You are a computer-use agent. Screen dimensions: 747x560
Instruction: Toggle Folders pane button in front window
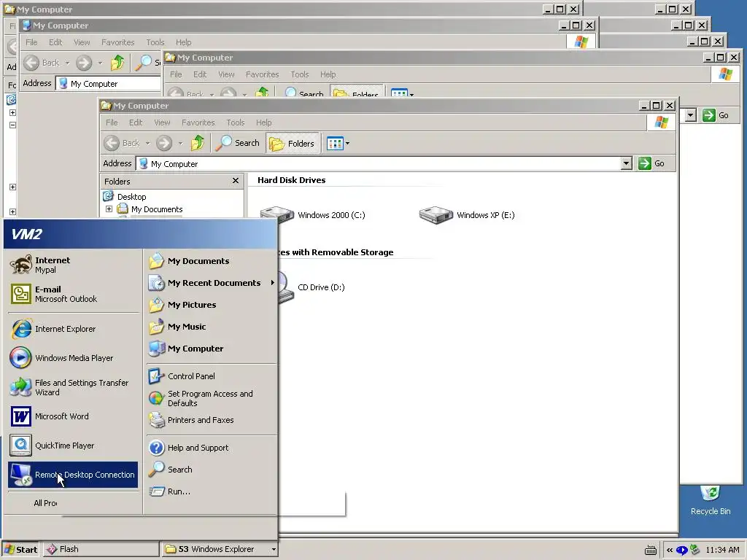click(x=292, y=144)
